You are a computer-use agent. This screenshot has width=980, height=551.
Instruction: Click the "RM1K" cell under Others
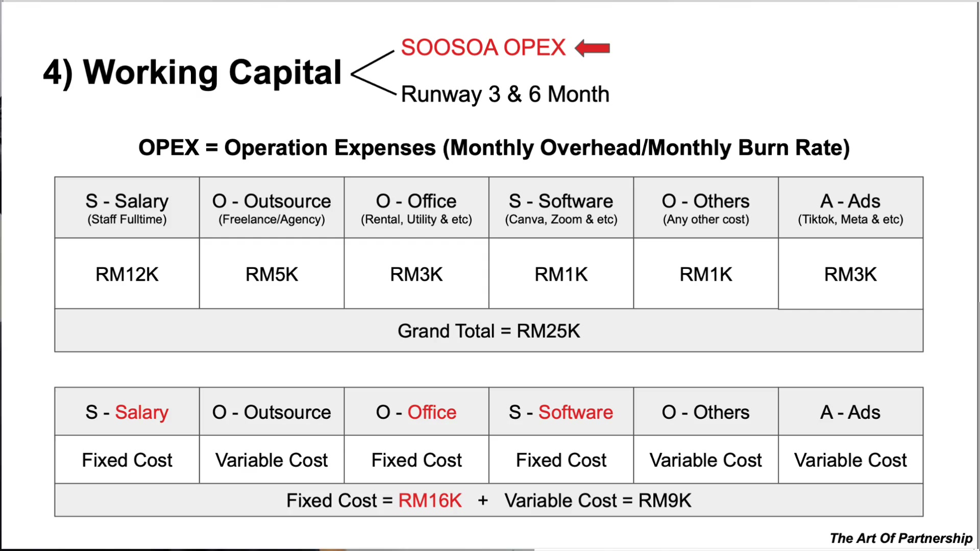(x=706, y=274)
